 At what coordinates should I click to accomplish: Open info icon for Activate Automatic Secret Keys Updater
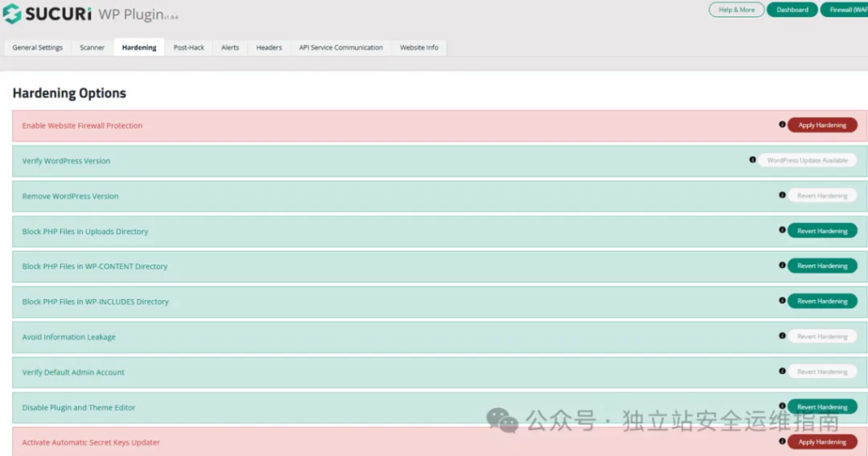coord(782,442)
